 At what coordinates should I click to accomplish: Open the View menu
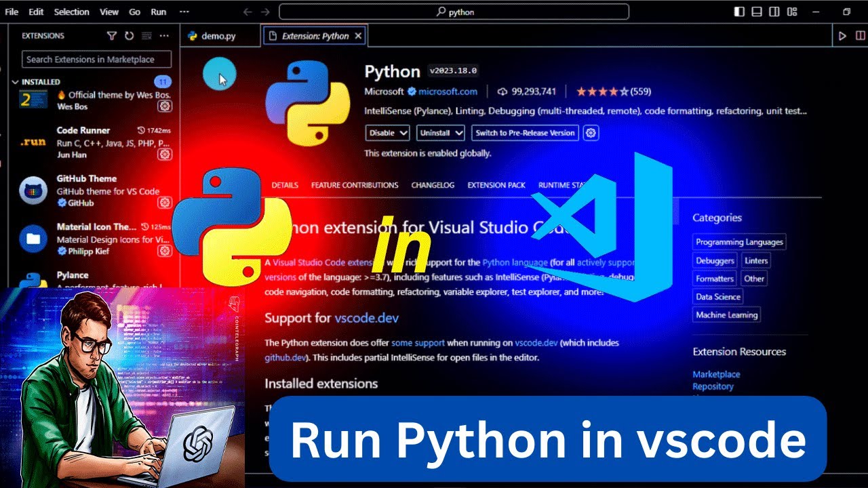click(x=108, y=12)
